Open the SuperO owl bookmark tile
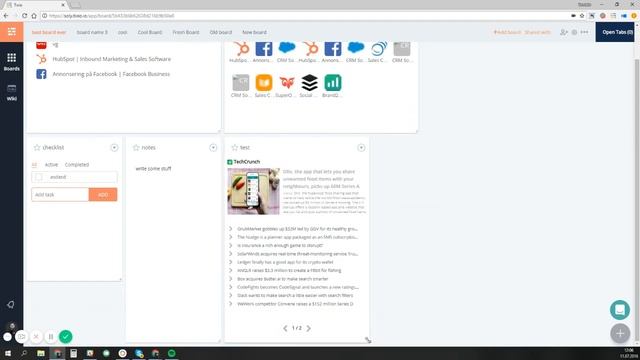This screenshot has height=360, width=640. (x=287, y=83)
